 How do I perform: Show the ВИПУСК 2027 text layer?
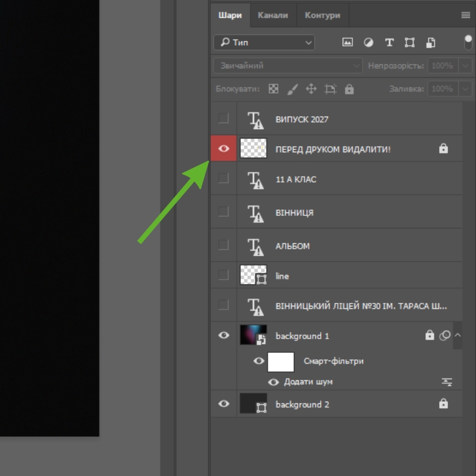[224, 118]
